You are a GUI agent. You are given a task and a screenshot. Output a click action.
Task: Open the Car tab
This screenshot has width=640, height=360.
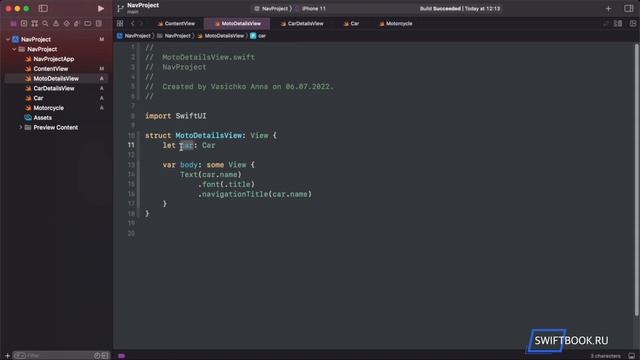point(351,24)
